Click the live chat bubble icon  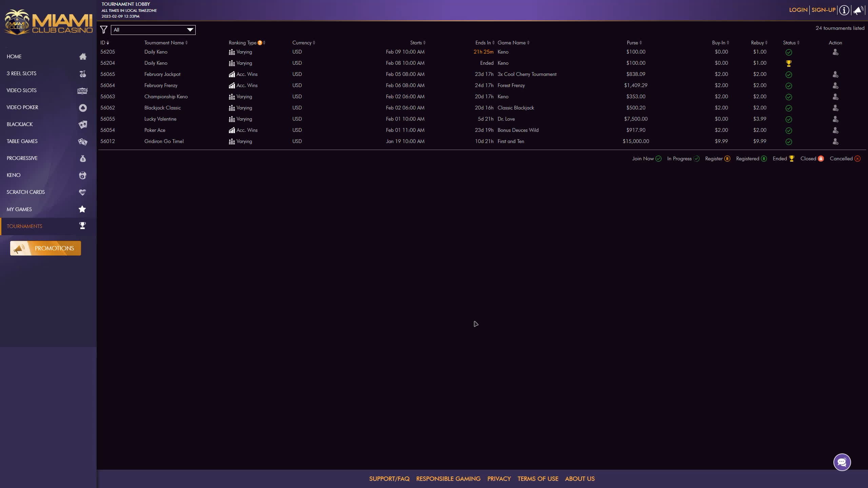[x=842, y=462]
